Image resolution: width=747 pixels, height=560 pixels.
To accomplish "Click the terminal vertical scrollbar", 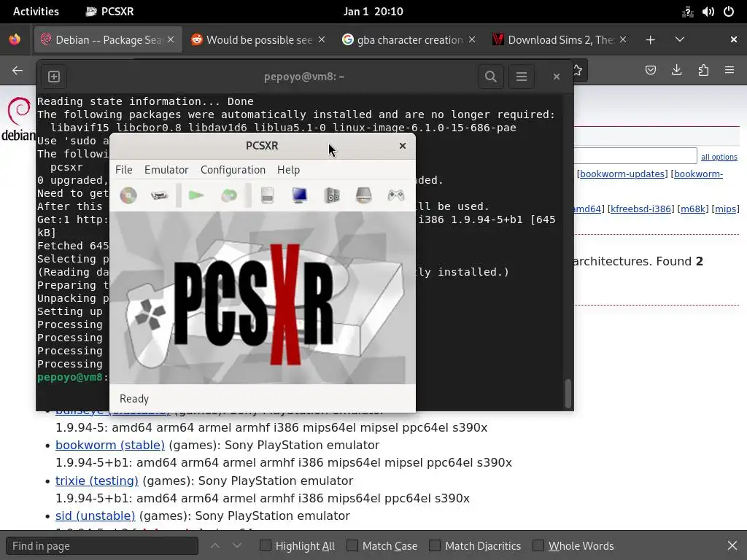I will (x=568, y=394).
